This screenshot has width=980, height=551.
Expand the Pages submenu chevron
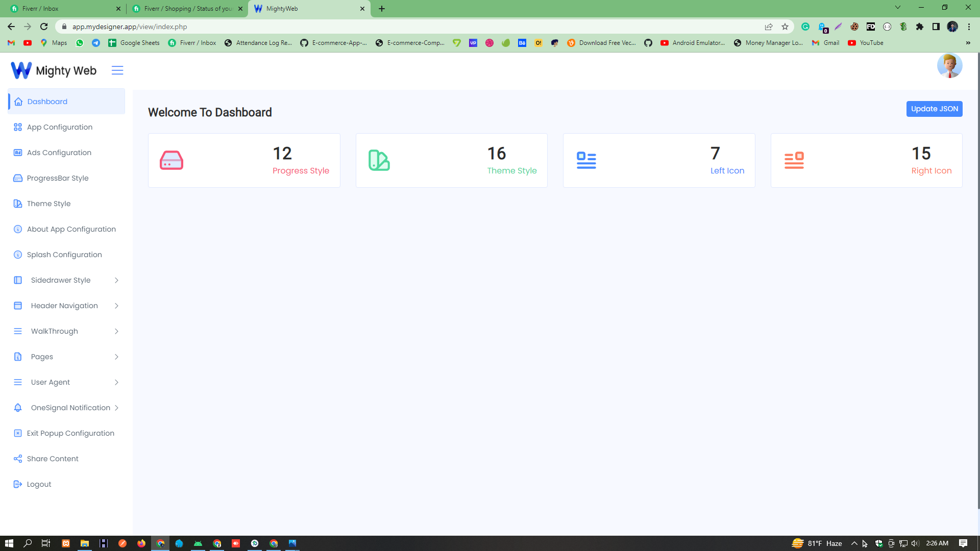pos(116,357)
